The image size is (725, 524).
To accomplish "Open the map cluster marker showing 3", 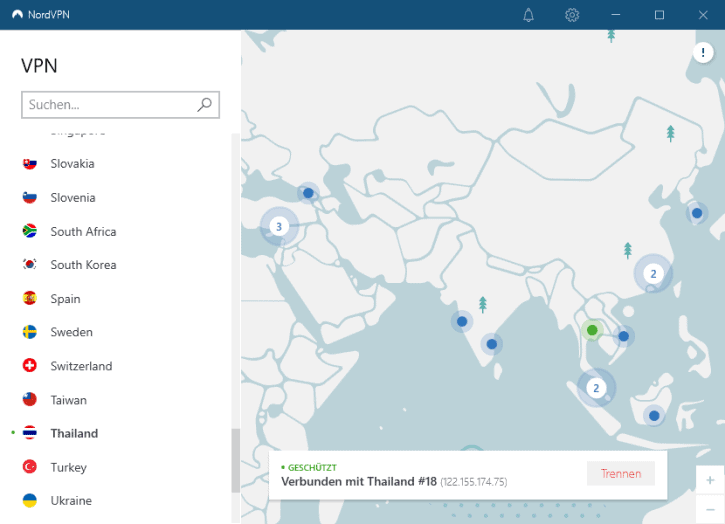I will pyautogui.click(x=279, y=227).
